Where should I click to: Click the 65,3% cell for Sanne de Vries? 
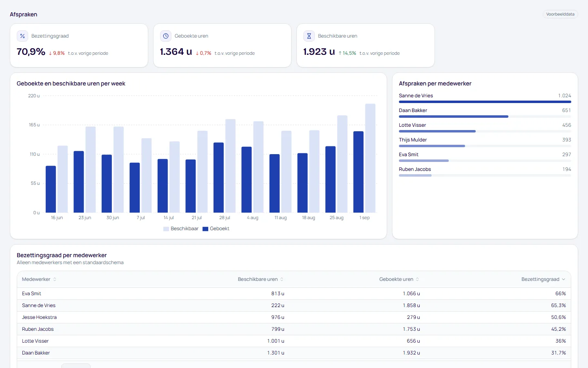click(559, 305)
